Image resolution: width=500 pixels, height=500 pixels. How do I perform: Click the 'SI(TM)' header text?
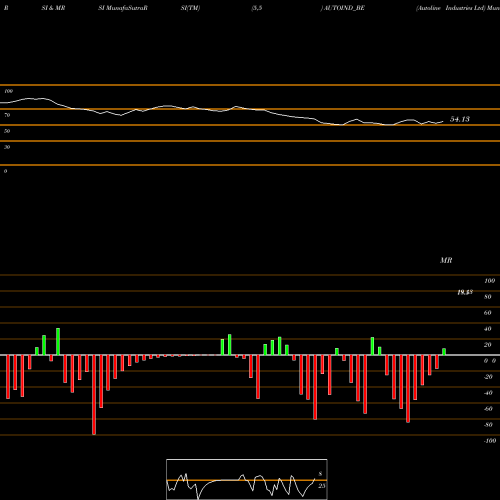tap(190, 8)
